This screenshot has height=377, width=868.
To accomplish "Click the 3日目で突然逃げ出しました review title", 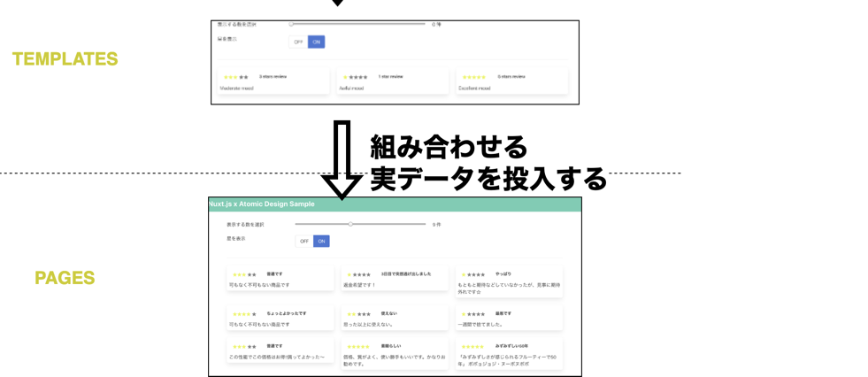I will (406, 274).
